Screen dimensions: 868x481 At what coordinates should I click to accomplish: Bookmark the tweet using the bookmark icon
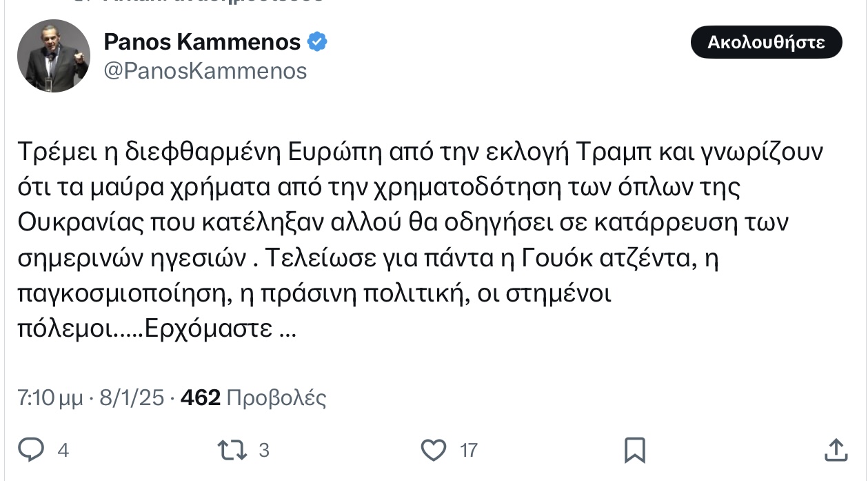635,450
